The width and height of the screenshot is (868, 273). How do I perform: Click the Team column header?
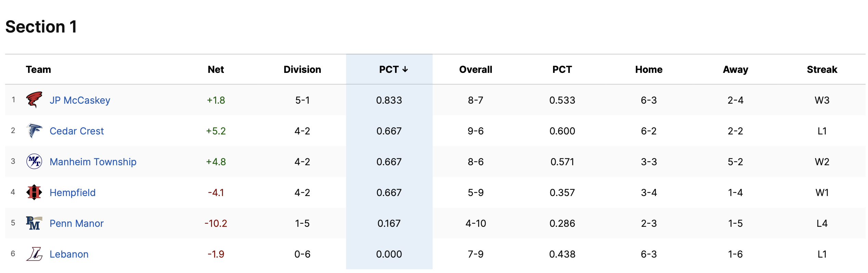coord(38,69)
